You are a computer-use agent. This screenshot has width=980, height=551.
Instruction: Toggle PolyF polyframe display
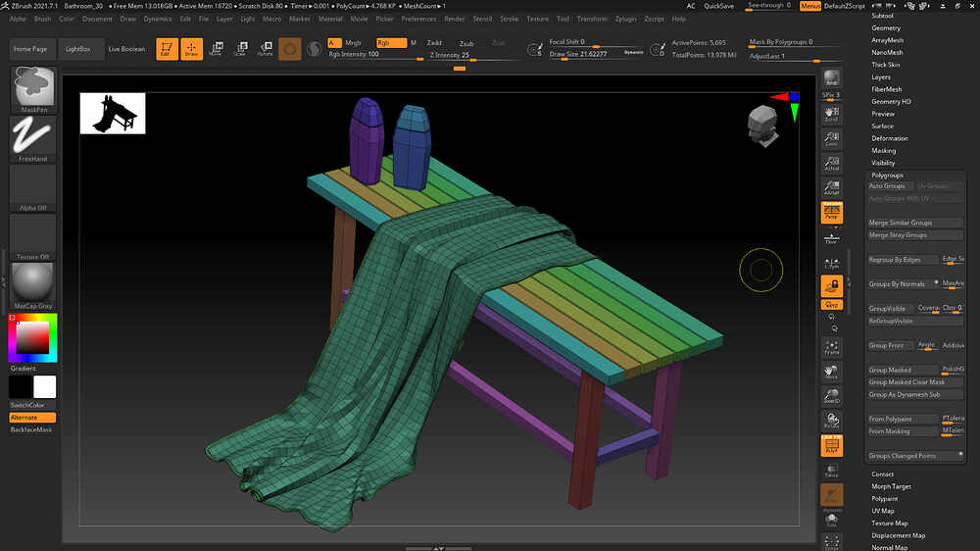831,445
